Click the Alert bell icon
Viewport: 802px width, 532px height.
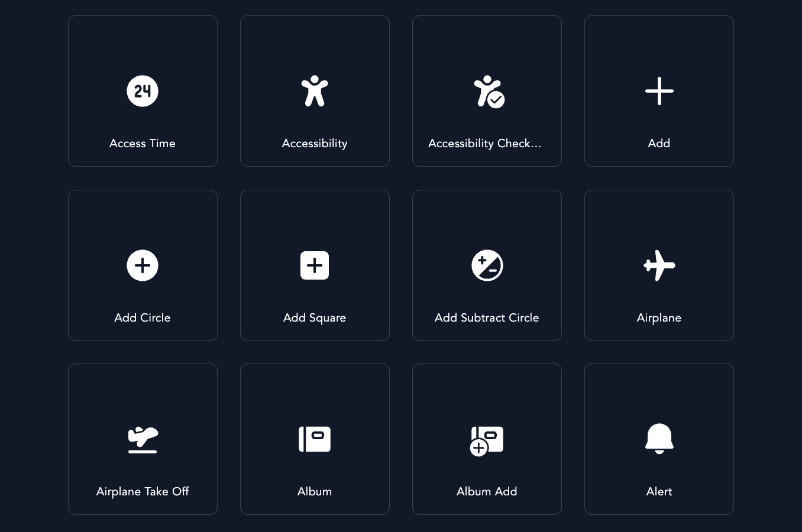(659, 439)
